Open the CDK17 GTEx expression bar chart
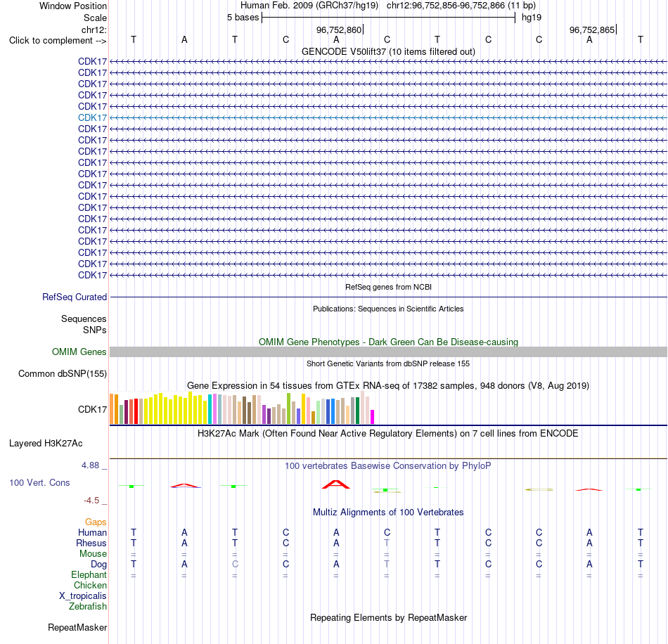Image resolution: width=668 pixels, height=644 pixels. click(x=242, y=408)
